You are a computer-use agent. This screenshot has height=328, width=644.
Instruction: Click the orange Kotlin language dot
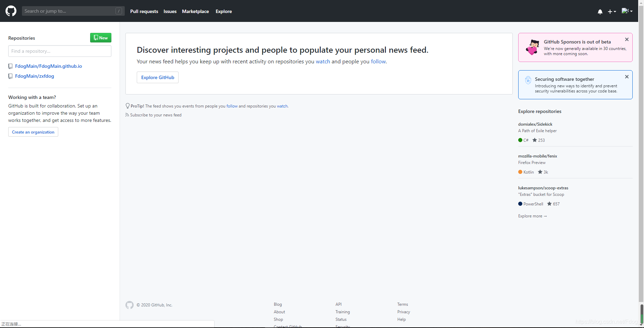point(520,172)
